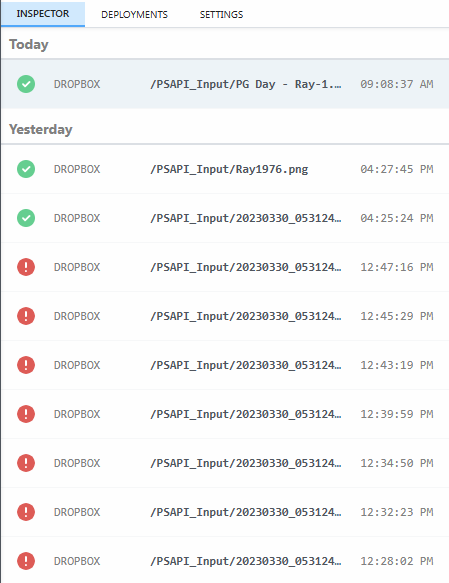Click red error icon for 12:47:16 PM event
The image size is (449, 583).
point(26,267)
